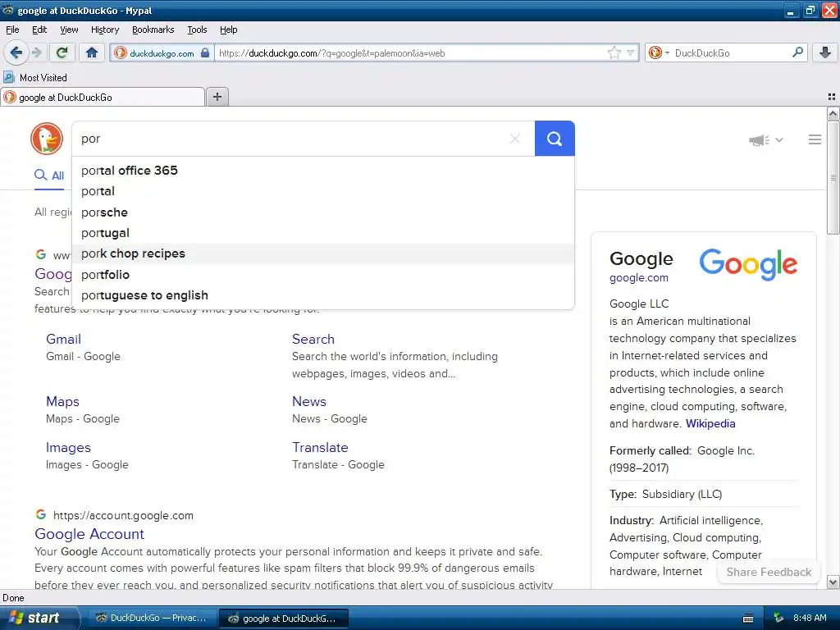Click the padlock site security icon
This screenshot has height=630, width=840.
coord(205,52)
